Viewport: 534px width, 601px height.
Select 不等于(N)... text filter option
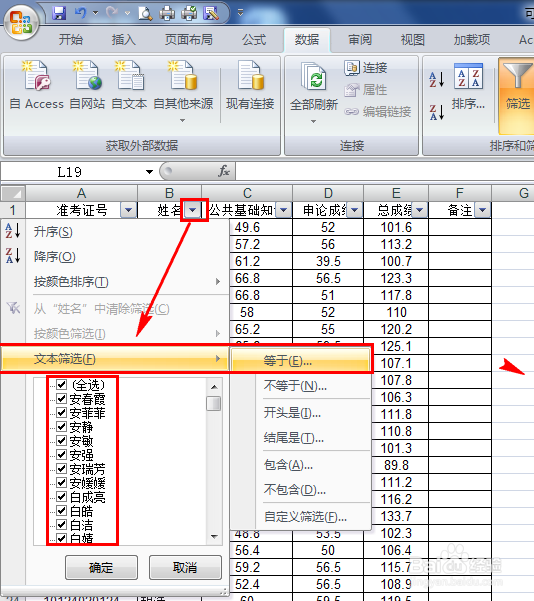click(x=301, y=386)
